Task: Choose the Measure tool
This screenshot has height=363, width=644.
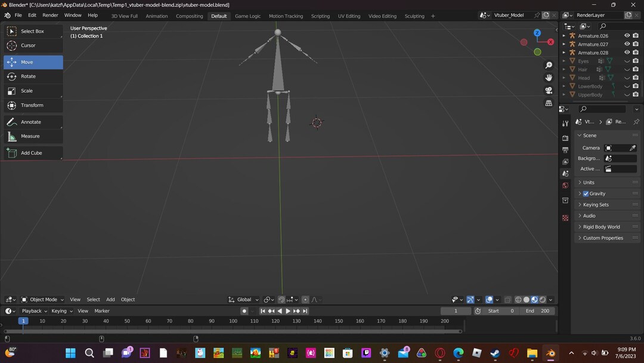Action: point(33,136)
